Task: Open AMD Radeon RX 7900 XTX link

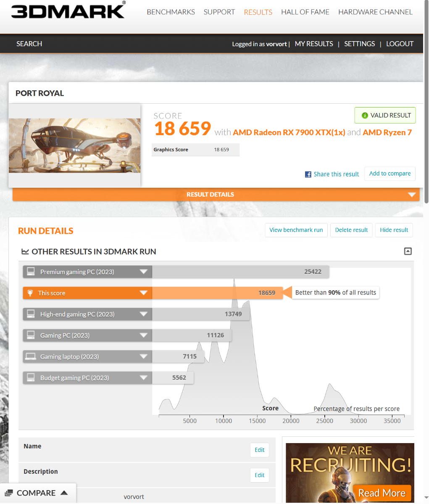Action: click(289, 132)
